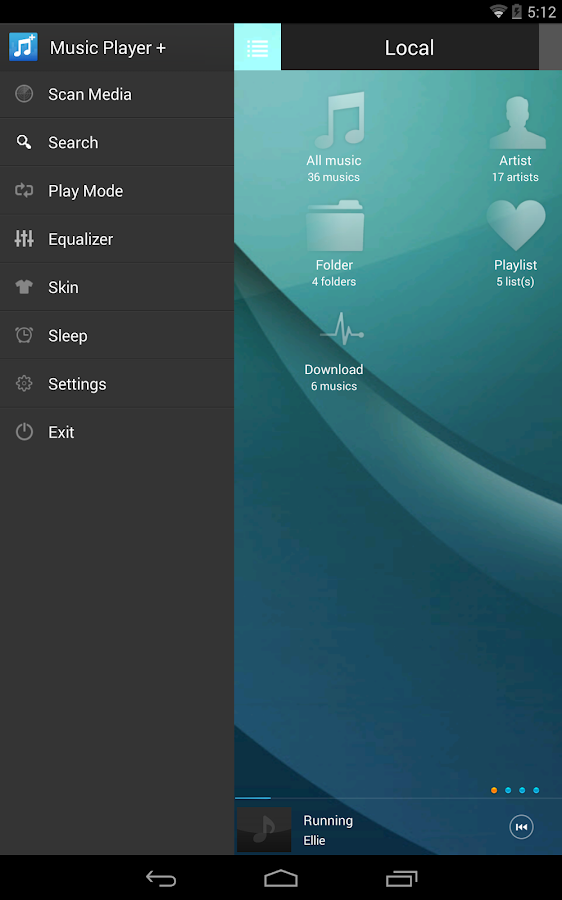Open All music note icon
562x900 pixels.
[x=339, y=120]
